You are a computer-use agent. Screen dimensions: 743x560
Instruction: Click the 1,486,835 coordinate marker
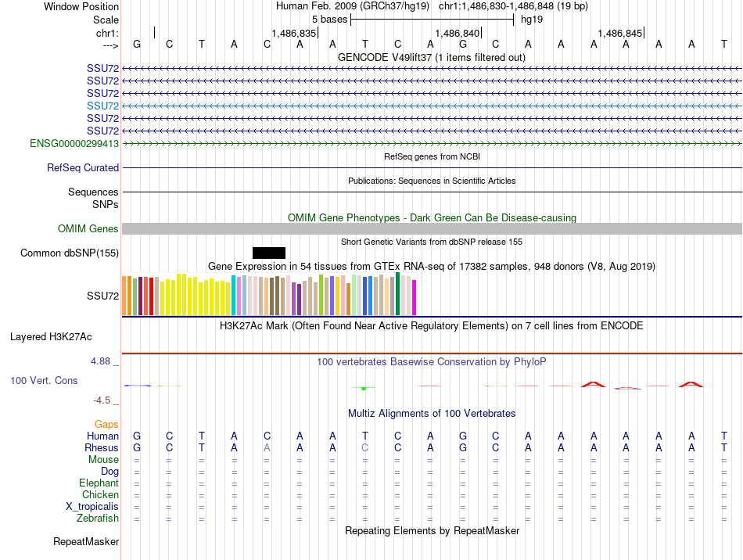[293, 33]
